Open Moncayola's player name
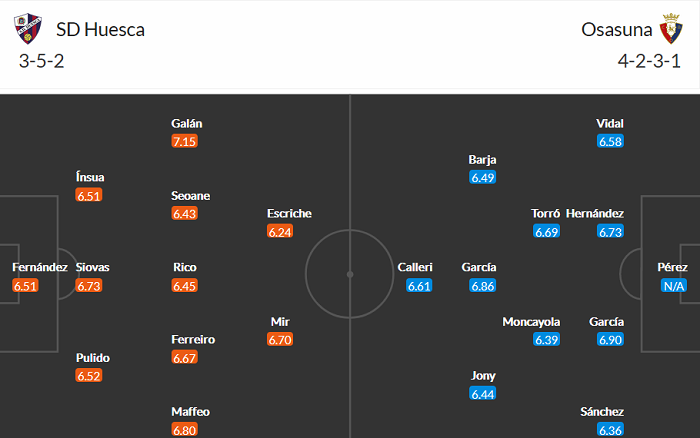 531,322
